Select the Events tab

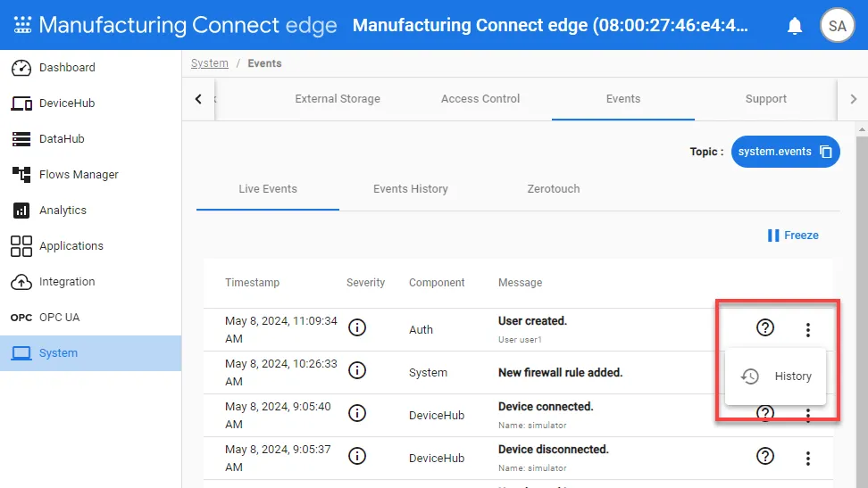coord(623,98)
